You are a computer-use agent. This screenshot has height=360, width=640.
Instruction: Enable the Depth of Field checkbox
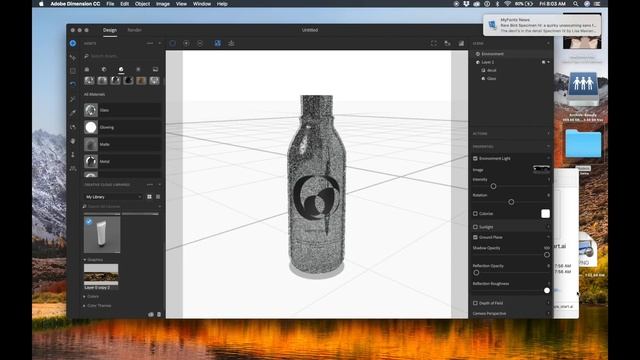[x=475, y=303]
